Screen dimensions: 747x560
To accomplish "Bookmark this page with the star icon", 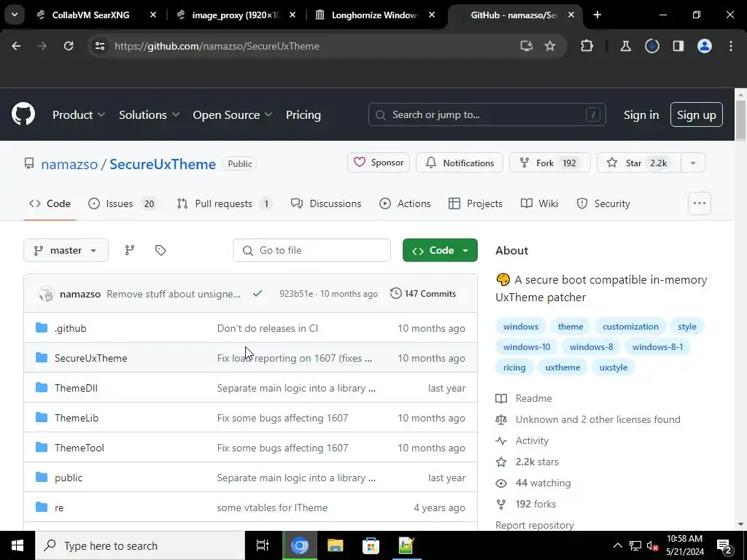I will pyautogui.click(x=550, y=46).
